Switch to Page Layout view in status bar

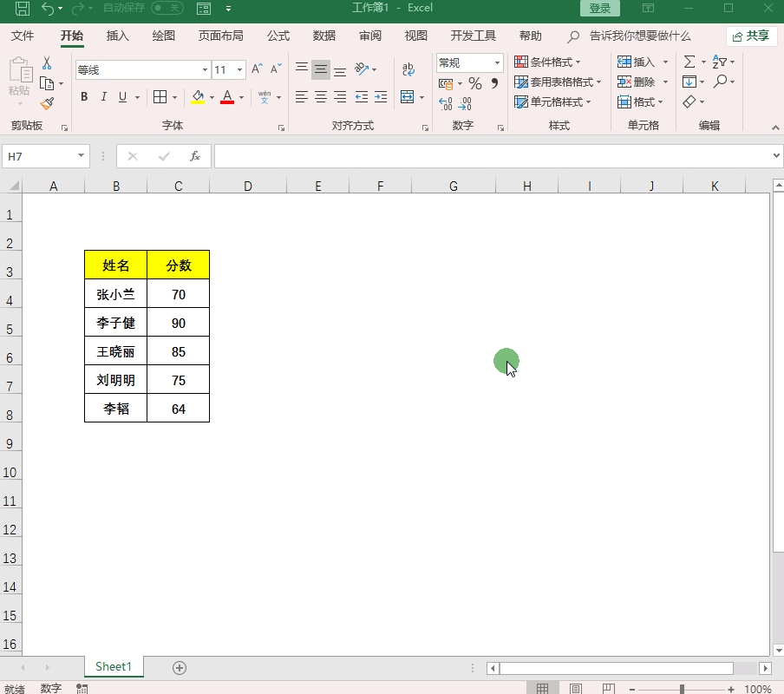pos(576,689)
